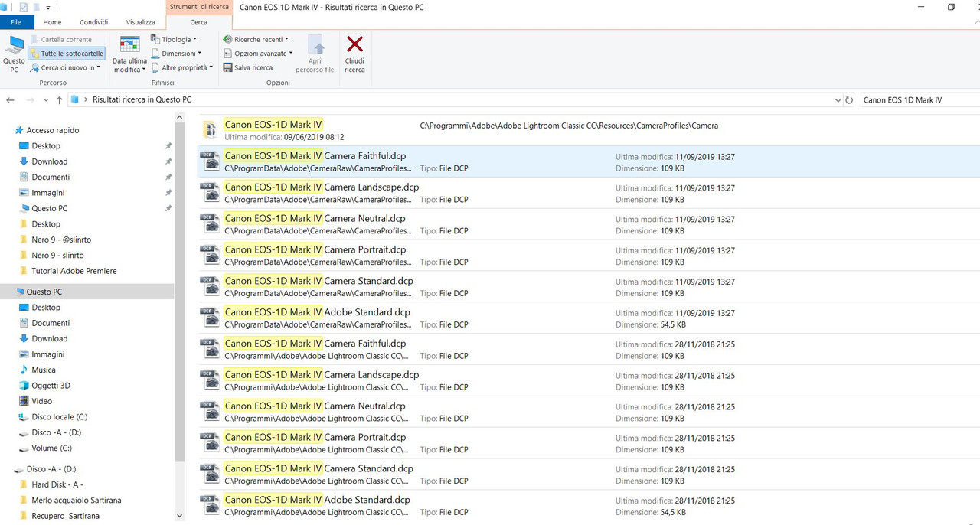The height and width of the screenshot is (525, 980).
Task: Expand address bar history dropdown
Action: (x=837, y=100)
